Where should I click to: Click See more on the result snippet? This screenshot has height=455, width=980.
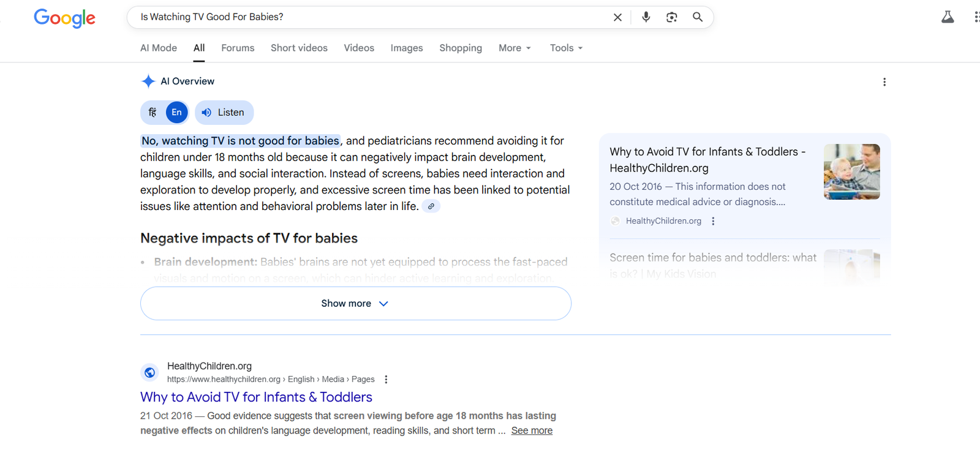coord(532,431)
